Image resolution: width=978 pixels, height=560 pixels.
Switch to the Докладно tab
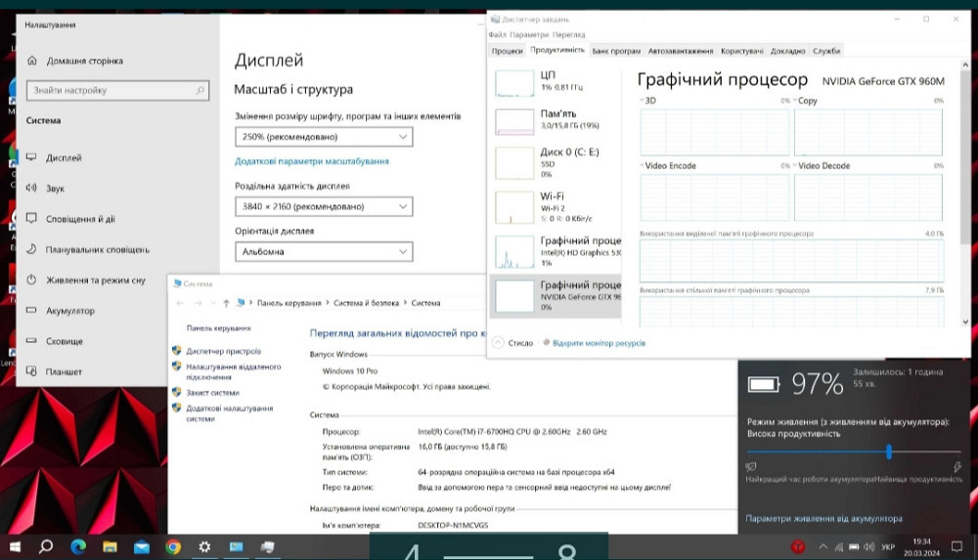coord(787,51)
